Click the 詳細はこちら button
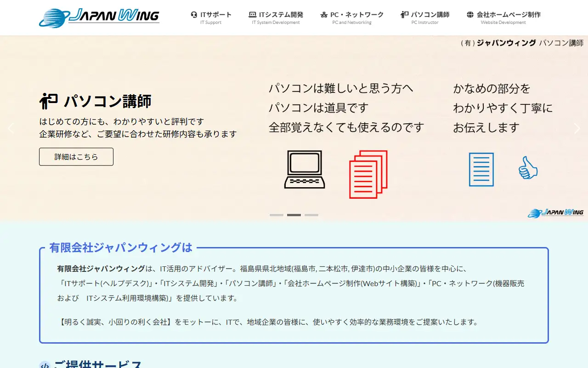The image size is (588, 368). pyautogui.click(x=76, y=157)
